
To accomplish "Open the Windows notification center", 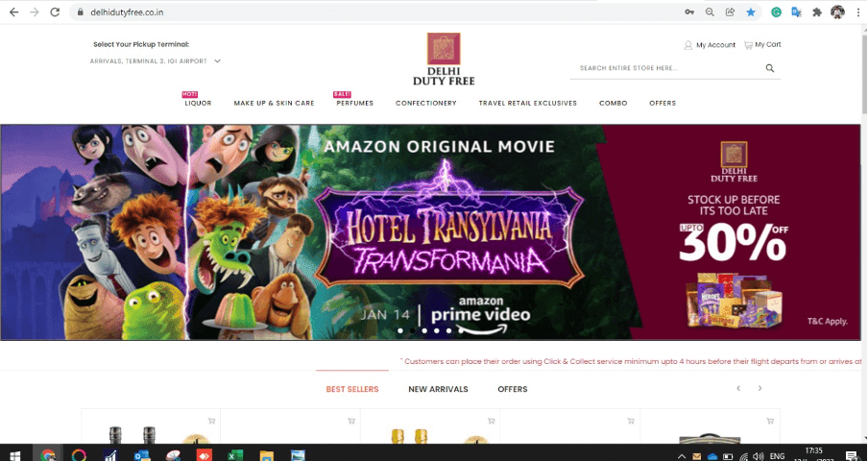I will click(852, 455).
